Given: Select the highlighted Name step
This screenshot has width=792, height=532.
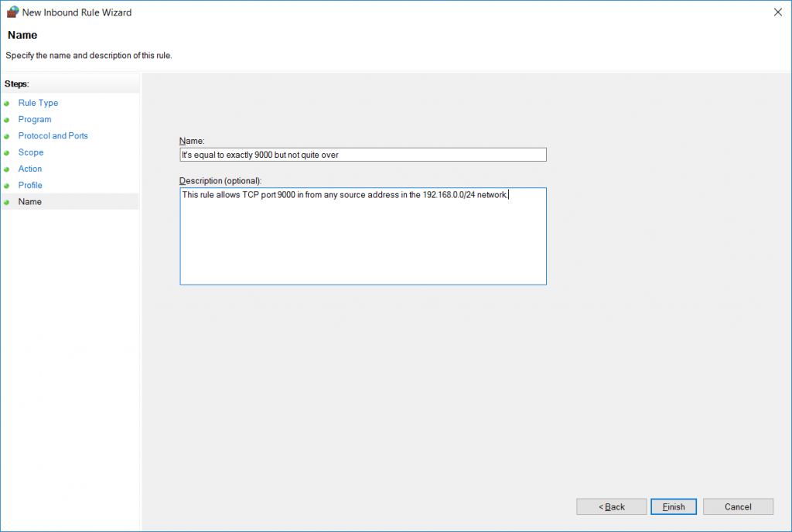Looking at the screenshot, I should coord(29,201).
